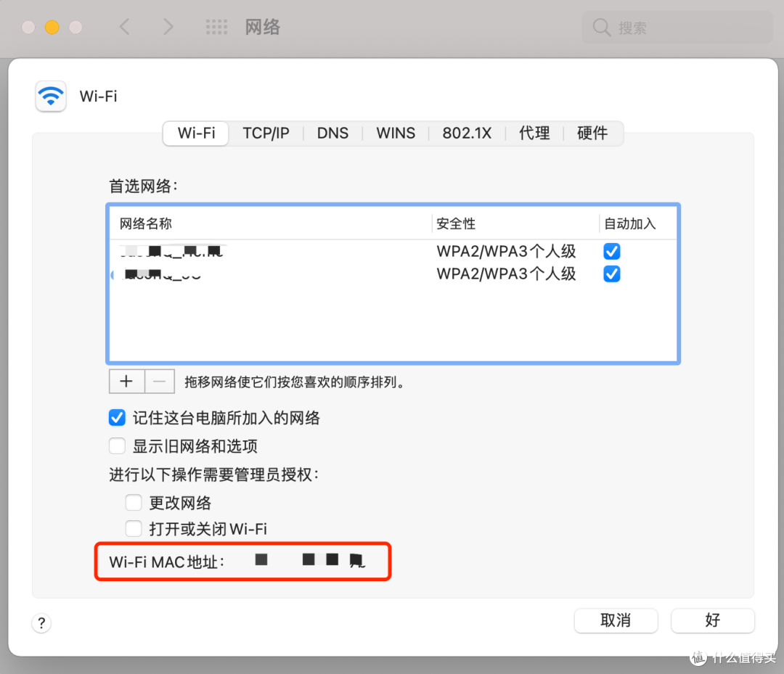784x674 pixels.
Task: Select the Wi-Fi tab
Action: tap(196, 133)
